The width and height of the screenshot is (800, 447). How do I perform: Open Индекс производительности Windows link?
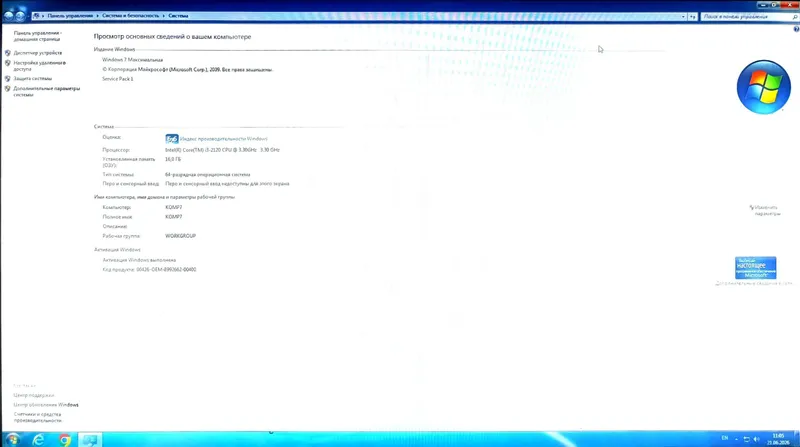click(x=223, y=139)
